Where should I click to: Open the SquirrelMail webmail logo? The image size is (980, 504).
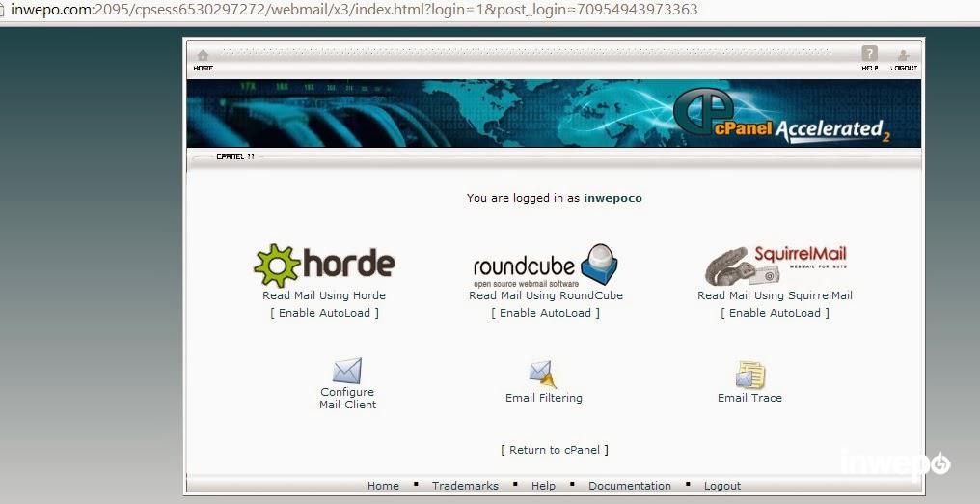coord(776,266)
